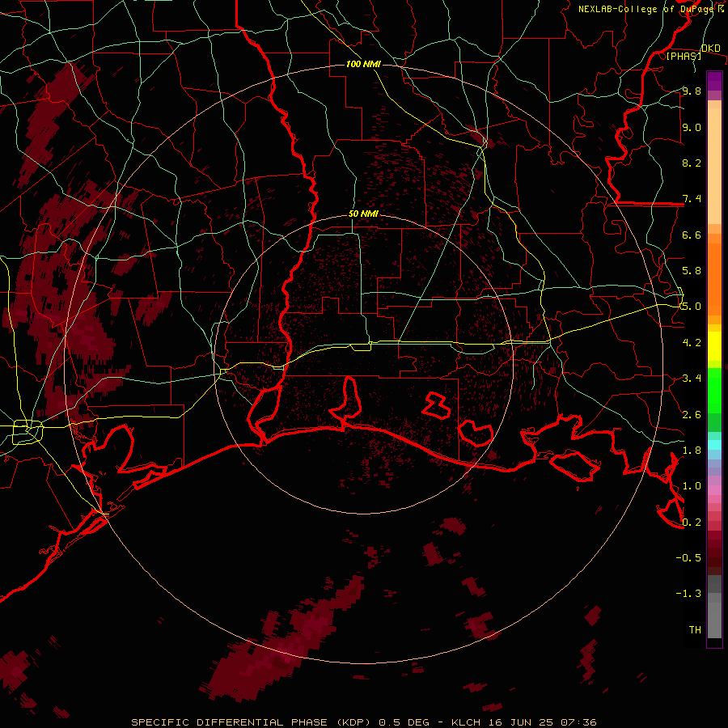Click the 7.4 value on color scale
Screen dimensions: 728x728
coord(692,199)
